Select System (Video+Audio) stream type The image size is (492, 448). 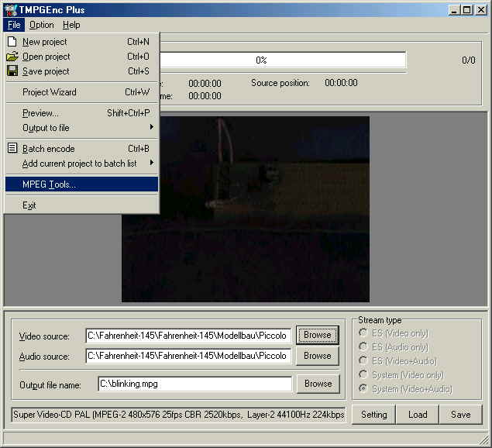(405, 389)
